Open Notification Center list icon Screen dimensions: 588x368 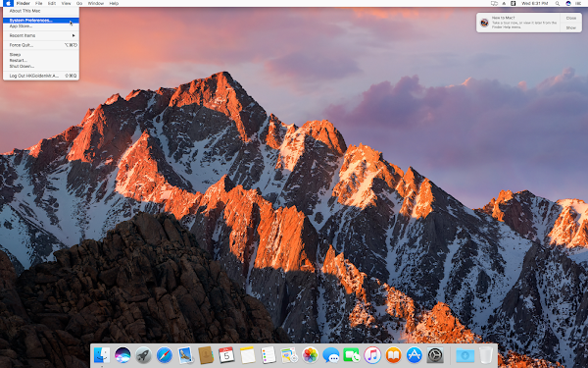point(578,3)
